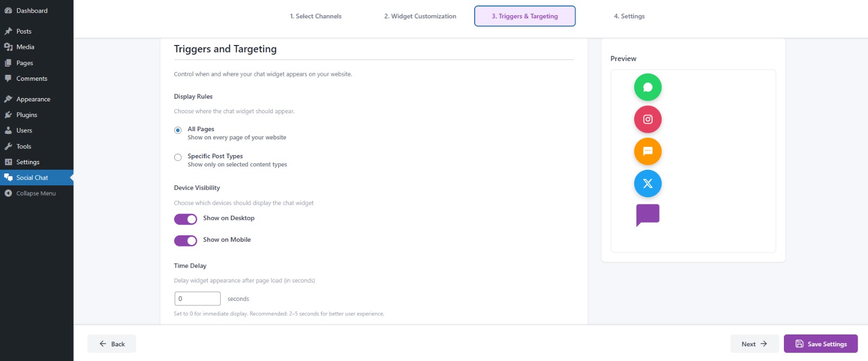This screenshot has width=868, height=361.
Task: Disable the Show on Mobile switch
Action: pos(186,241)
